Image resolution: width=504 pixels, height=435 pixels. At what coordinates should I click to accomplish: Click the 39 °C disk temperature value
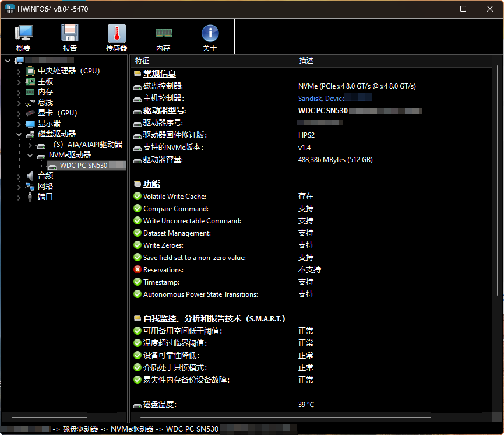[x=306, y=404]
